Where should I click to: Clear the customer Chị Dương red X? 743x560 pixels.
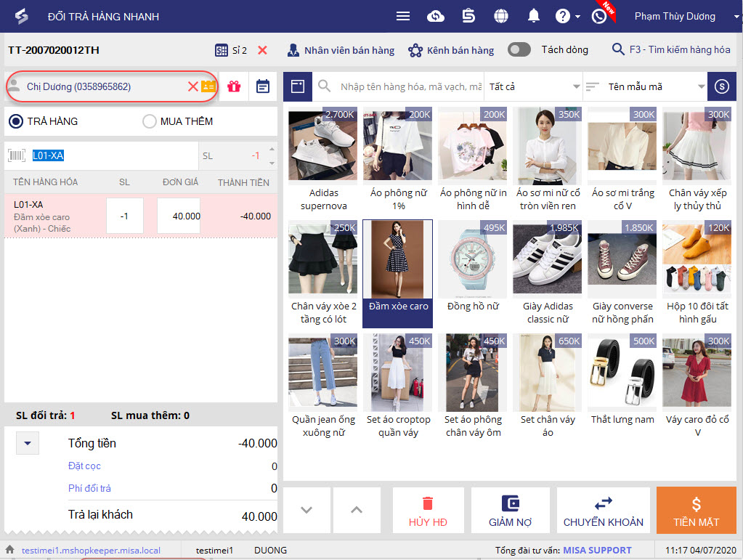tap(192, 86)
